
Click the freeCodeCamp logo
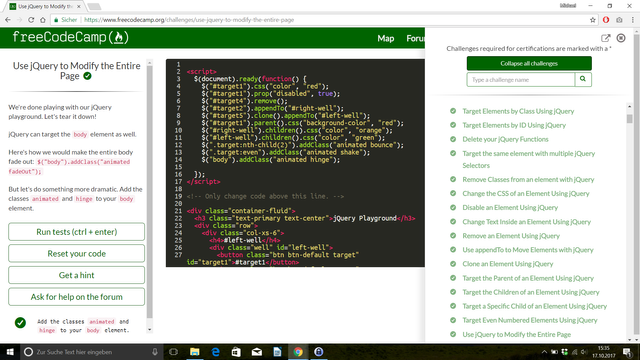[71, 37]
